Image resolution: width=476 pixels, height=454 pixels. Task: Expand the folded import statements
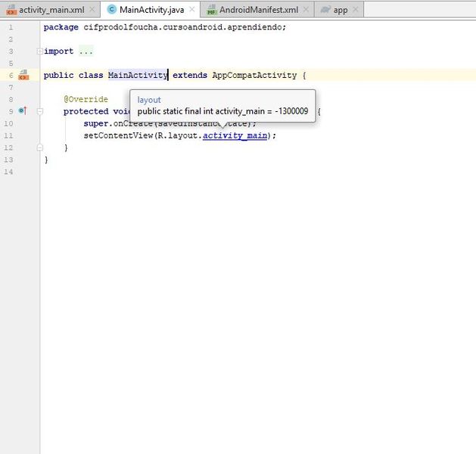[x=39, y=51]
